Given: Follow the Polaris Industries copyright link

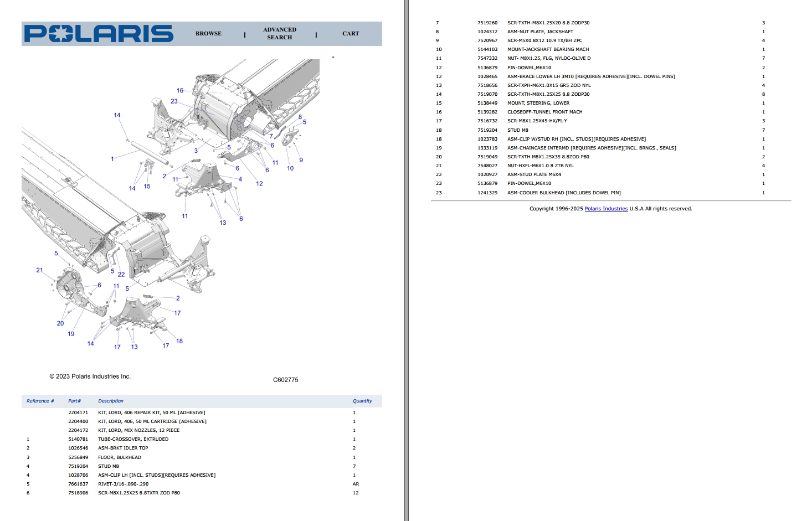Looking at the screenshot, I should [x=606, y=209].
